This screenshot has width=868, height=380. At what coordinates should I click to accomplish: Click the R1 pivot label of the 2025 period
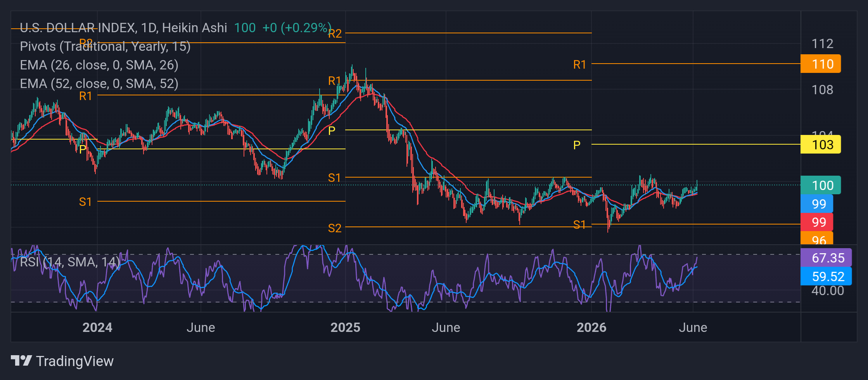click(x=335, y=81)
